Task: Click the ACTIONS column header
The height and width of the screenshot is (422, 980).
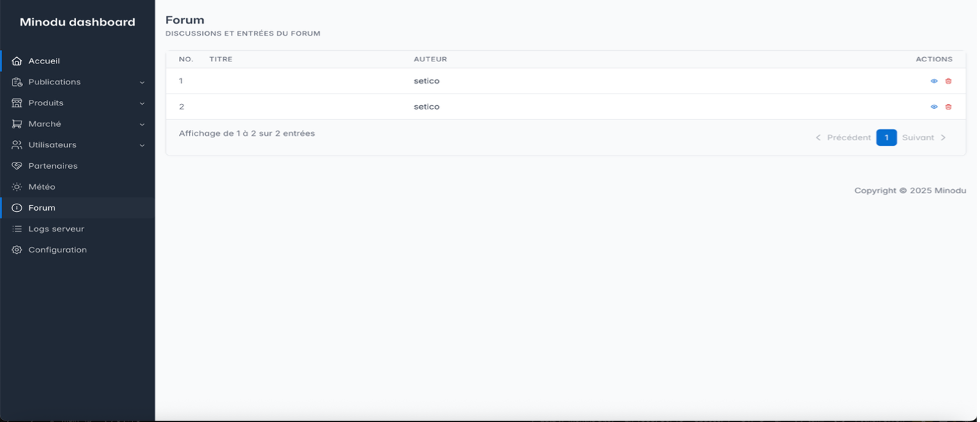Action: click(x=934, y=59)
